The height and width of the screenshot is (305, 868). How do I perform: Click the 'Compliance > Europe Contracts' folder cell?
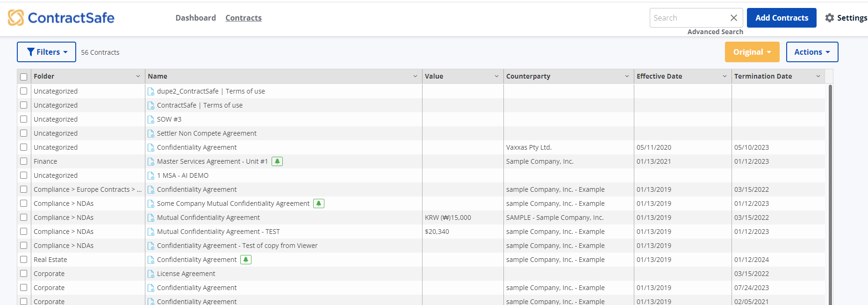pyautogui.click(x=87, y=189)
